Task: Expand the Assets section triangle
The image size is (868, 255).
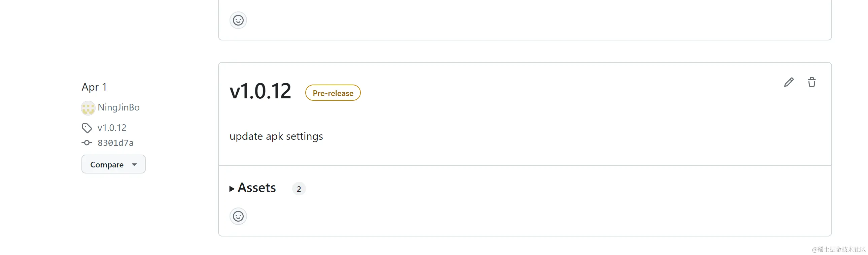Action: [x=232, y=189]
